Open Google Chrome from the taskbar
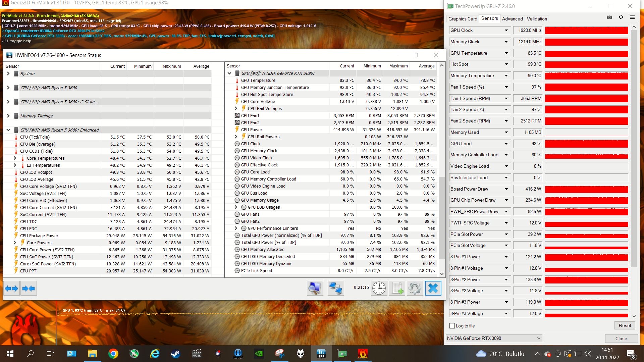Image resolution: width=644 pixels, height=362 pixels. coord(113,354)
